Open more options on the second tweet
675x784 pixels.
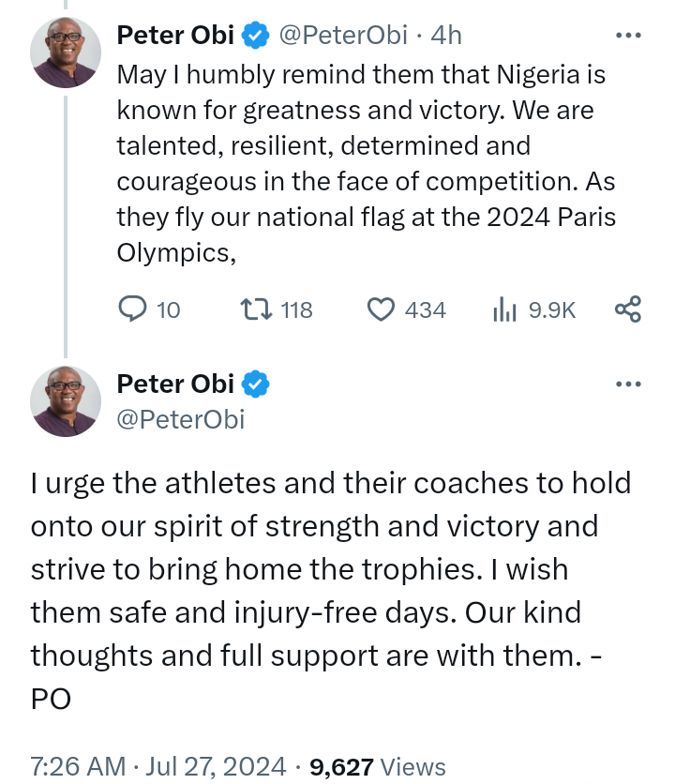pos(627,384)
